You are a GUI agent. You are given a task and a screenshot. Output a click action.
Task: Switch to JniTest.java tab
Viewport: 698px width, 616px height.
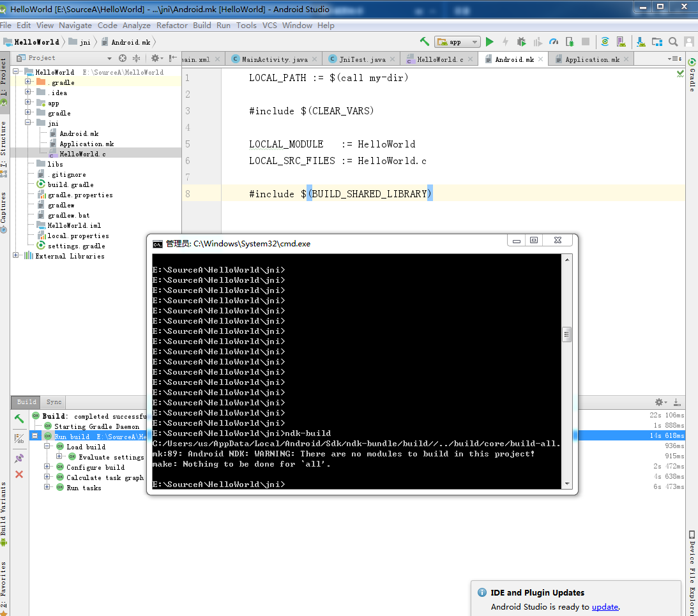point(361,59)
